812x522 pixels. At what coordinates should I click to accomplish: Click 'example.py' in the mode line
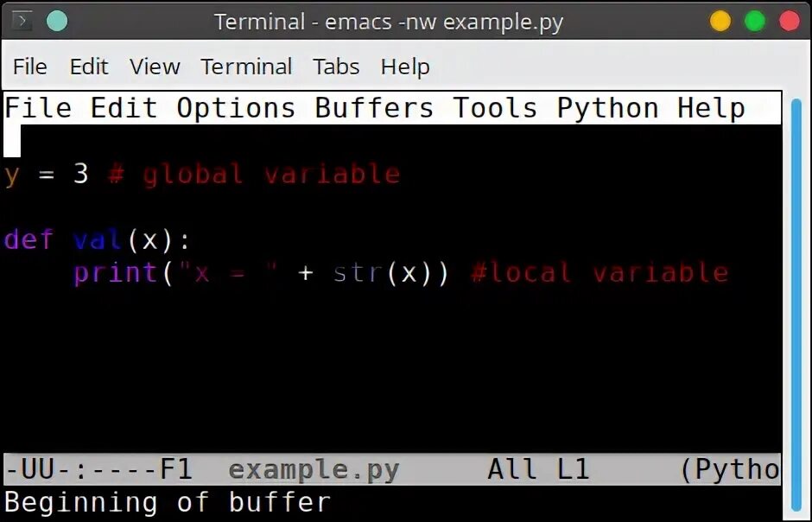314,470
